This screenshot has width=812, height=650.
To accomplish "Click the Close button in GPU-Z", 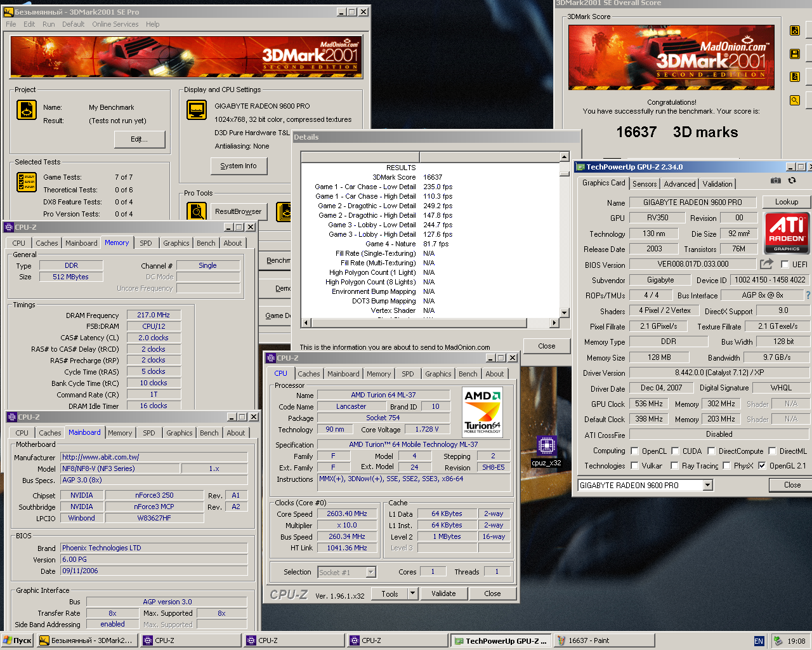I will (792, 485).
